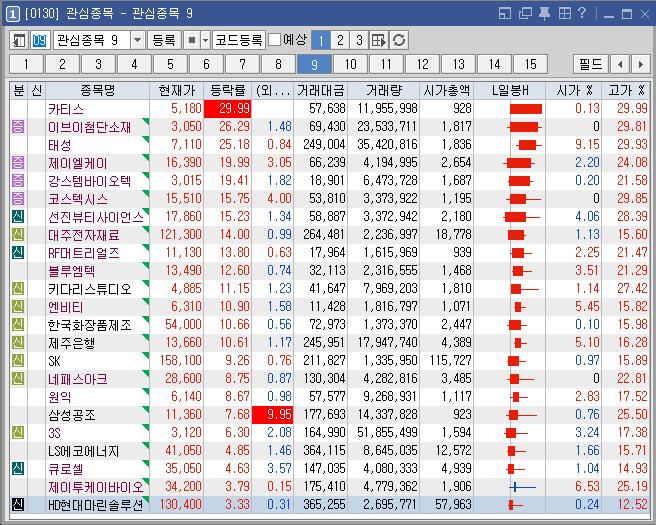This screenshot has height=525, width=656.
Task: Switch to group tab 8
Action: tap(278, 64)
